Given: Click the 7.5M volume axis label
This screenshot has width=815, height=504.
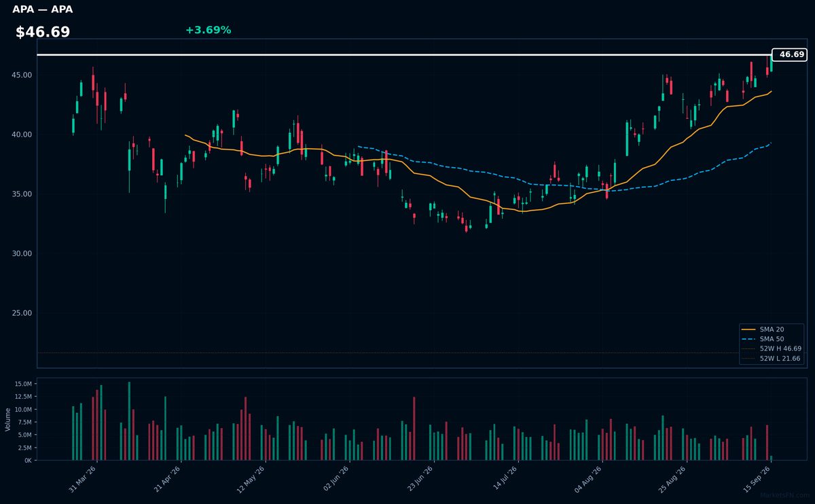Looking at the screenshot, I should point(24,422).
